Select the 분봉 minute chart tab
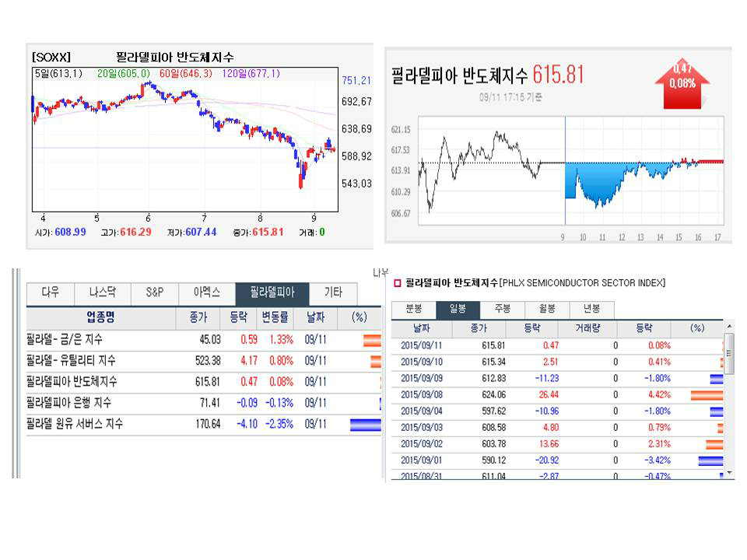 click(x=413, y=309)
